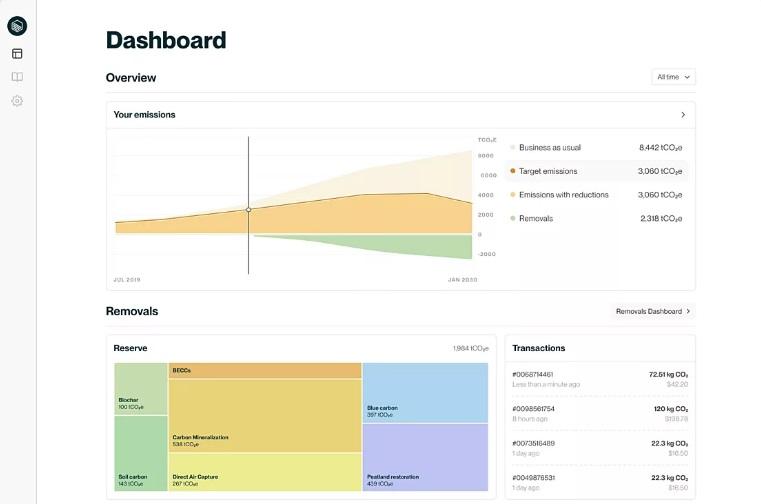Open transaction #0098561754
The image size is (761, 504).
[599, 413]
